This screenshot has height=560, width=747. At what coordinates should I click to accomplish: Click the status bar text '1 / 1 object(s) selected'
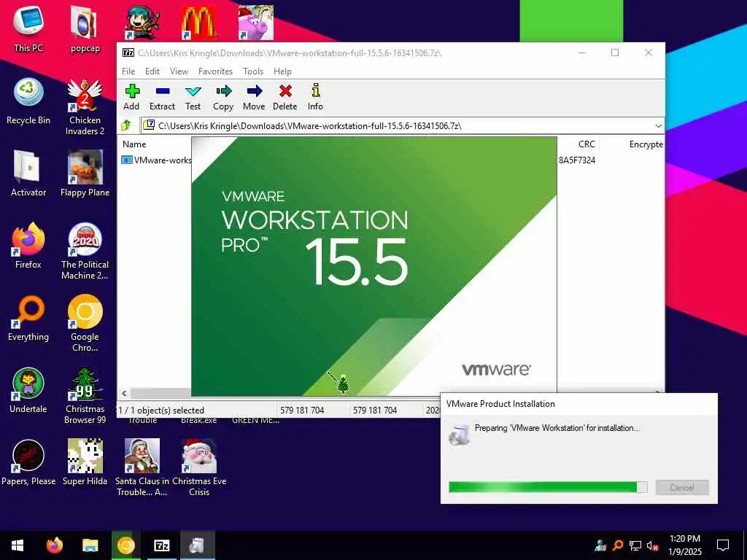tap(161, 410)
